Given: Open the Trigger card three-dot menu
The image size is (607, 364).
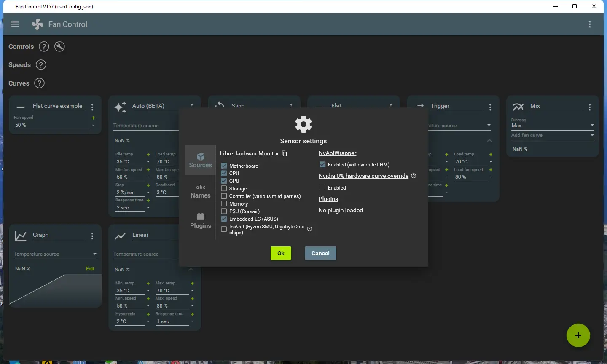Looking at the screenshot, I should (490, 107).
